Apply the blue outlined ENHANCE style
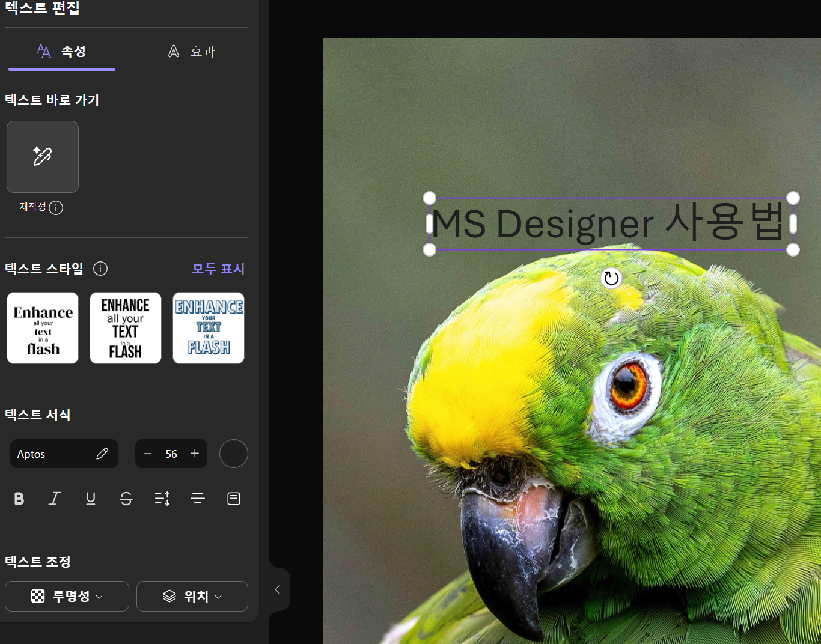821x644 pixels. pyautogui.click(x=209, y=328)
